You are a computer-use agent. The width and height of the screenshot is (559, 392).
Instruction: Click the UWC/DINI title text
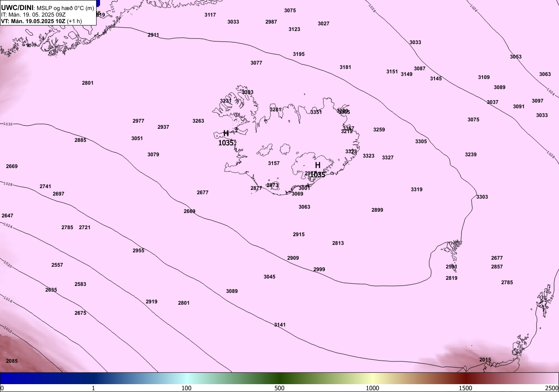[17, 7]
